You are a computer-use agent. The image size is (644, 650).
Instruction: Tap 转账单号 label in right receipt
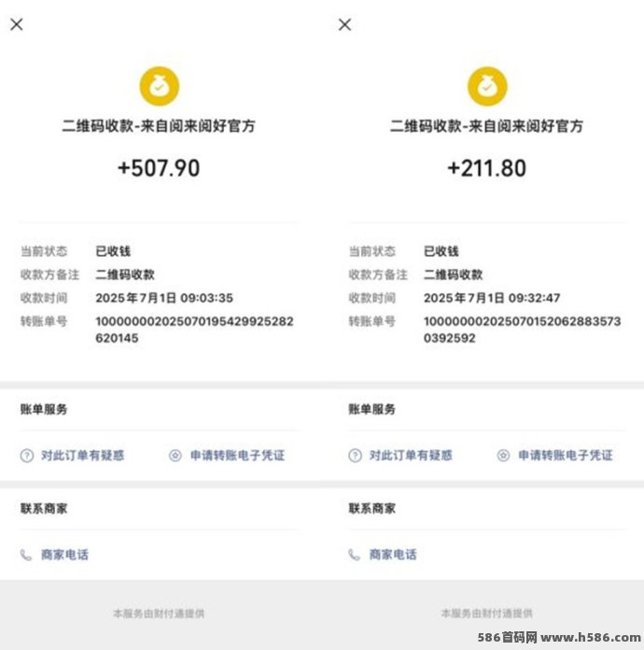371,321
